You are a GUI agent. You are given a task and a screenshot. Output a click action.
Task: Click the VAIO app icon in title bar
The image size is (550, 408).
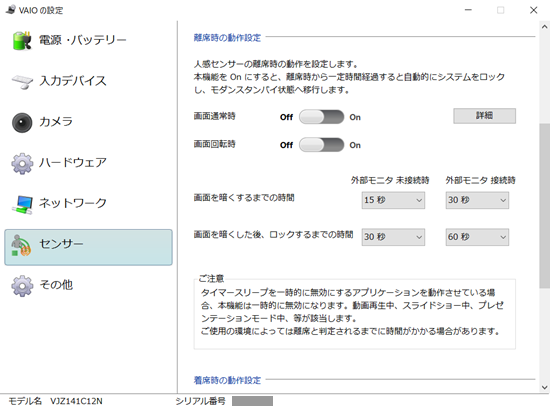[11, 9]
